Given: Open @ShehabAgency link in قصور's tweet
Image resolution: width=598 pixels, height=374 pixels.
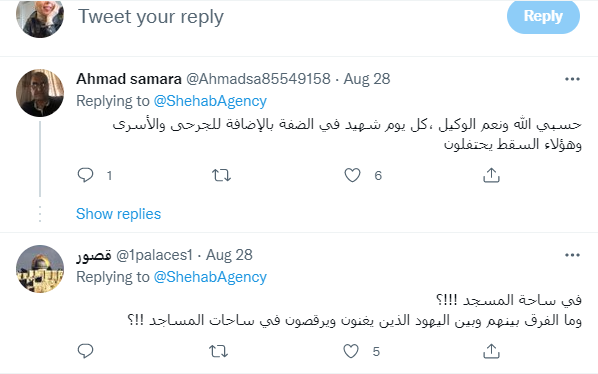Looking at the screenshot, I should [x=210, y=277].
